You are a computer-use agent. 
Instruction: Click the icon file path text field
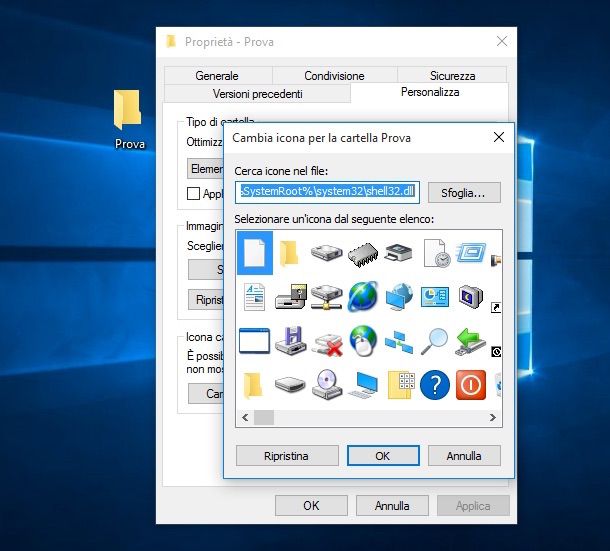[x=327, y=192]
